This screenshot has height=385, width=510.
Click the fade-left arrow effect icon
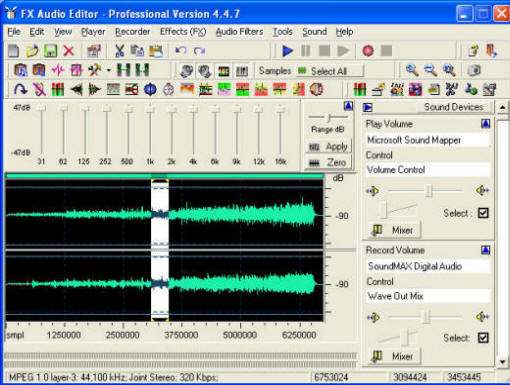click(76, 89)
